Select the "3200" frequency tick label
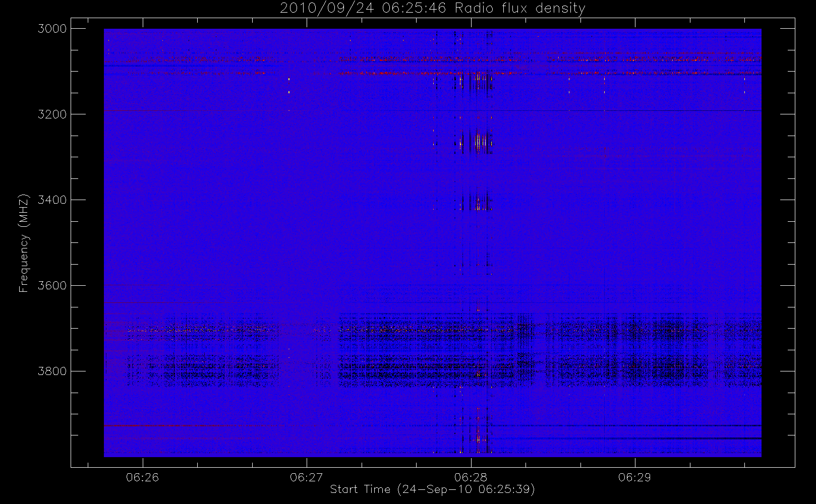This screenshot has height=504, width=816. click(x=52, y=114)
